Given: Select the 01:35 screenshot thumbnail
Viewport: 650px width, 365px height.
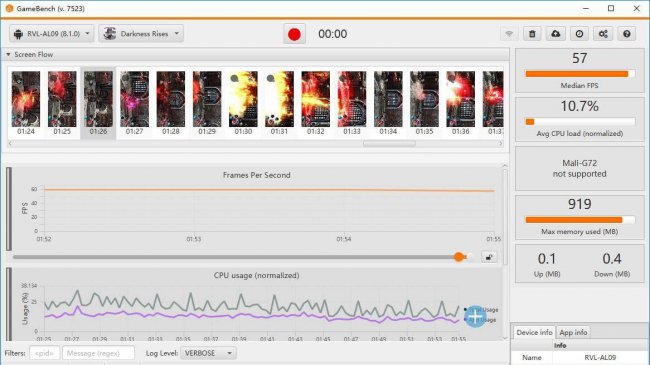Looking at the screenshot, I should tap(424, 103).
